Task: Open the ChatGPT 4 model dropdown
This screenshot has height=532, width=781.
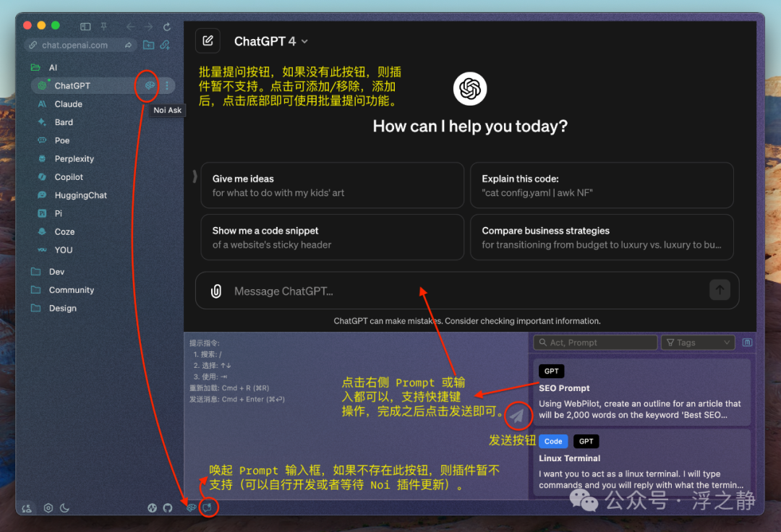Action: pyautogui.click(x=271, y=41)
